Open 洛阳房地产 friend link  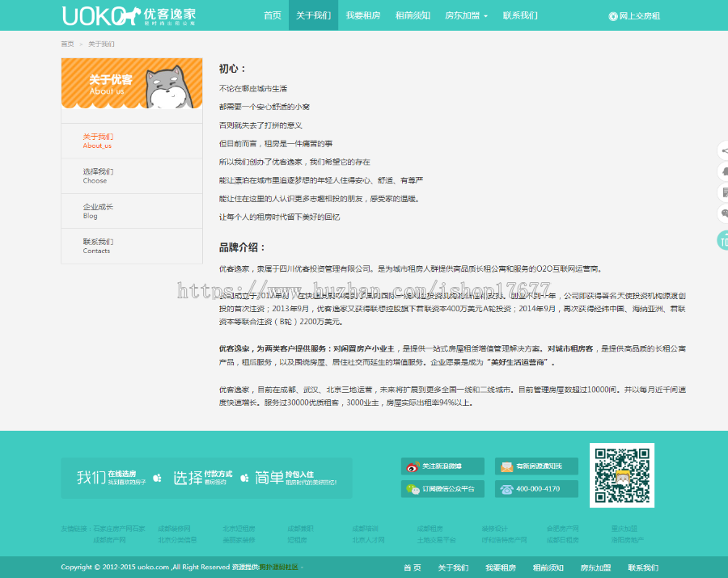click(628, 540)
